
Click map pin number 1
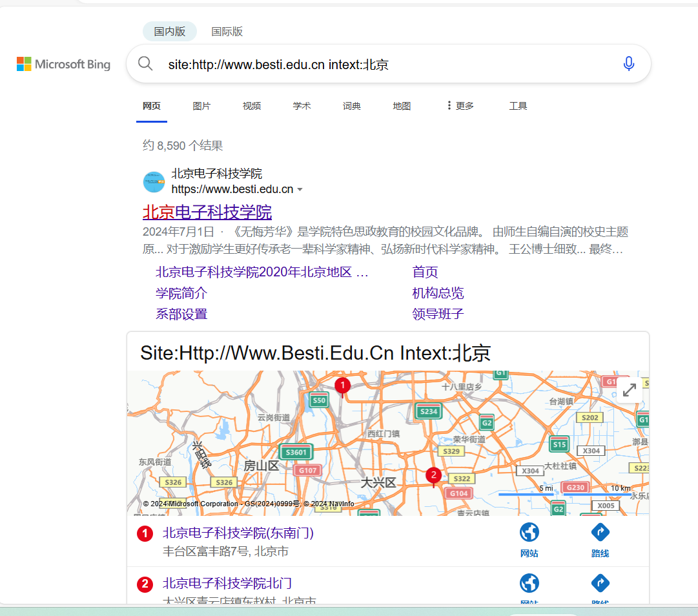click(x=342, y=386)
